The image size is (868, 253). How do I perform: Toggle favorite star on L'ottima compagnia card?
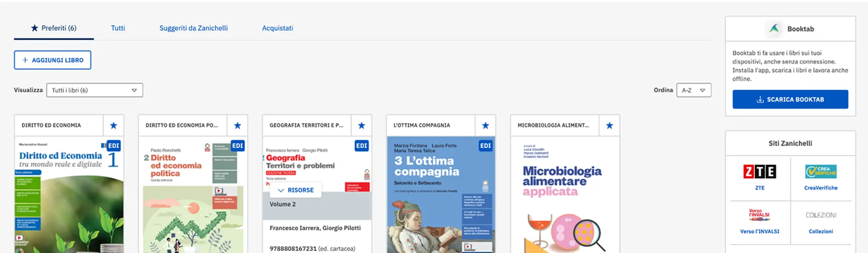[485, 126]
